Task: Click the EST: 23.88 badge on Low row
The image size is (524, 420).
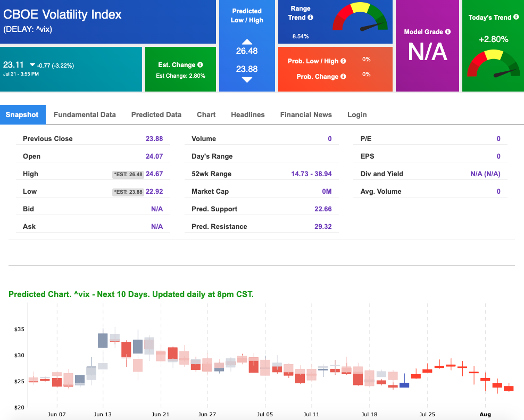Action: tap(128, 192)
